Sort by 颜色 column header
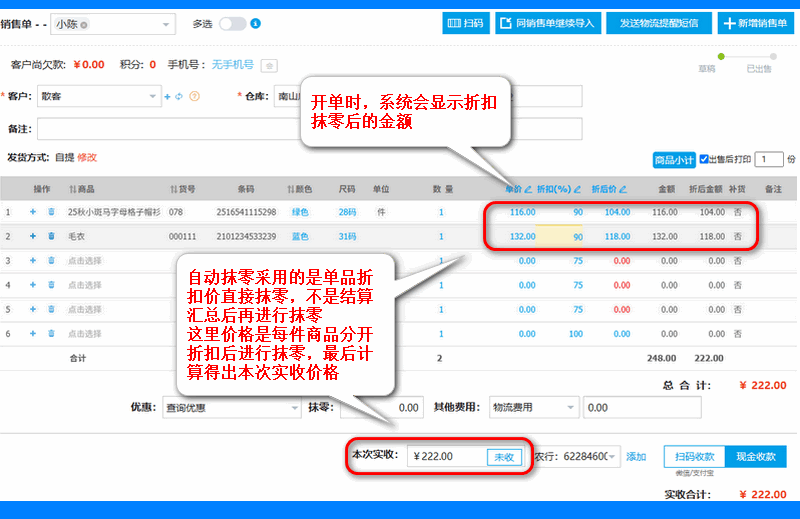The height and width of the screenshot is (519, 800). pyautogui.click(x=299, y=189)
